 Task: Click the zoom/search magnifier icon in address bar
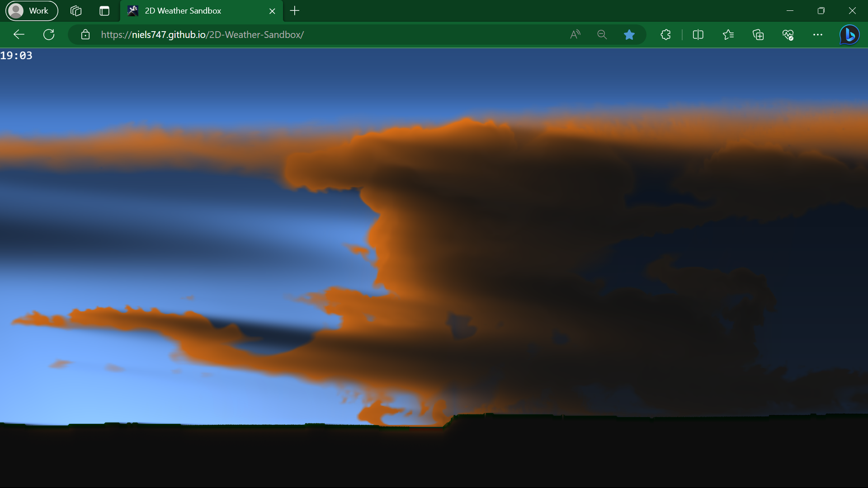(602, 35)
